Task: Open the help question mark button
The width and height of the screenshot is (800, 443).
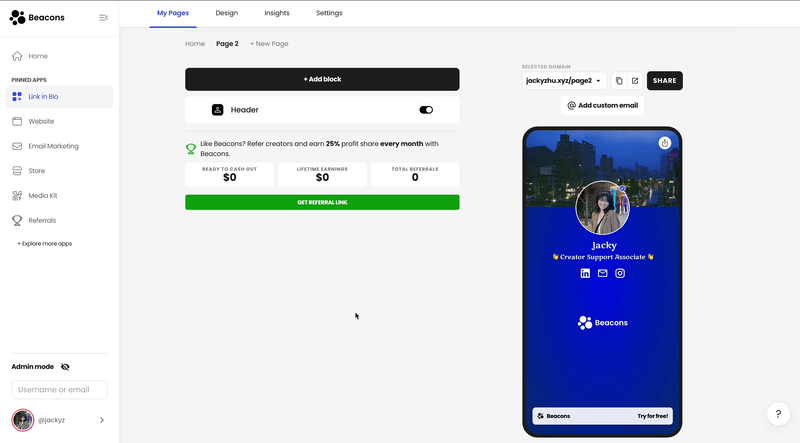Action: tap(778, 414)
